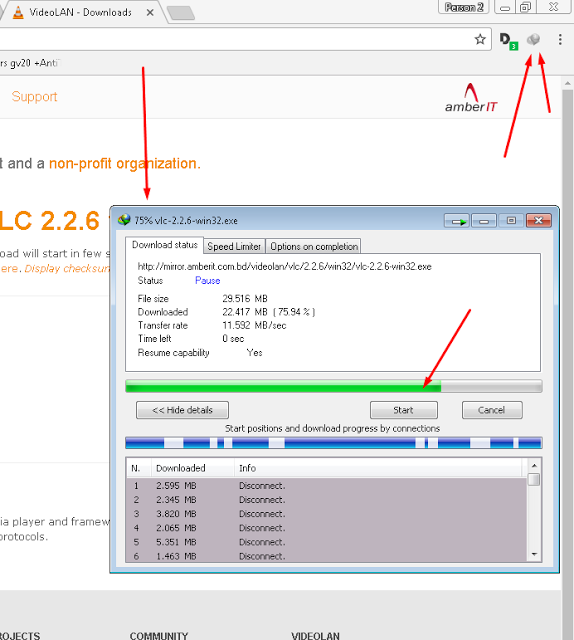
Task: Switch to the Download status tab
Action: point(165,245)
